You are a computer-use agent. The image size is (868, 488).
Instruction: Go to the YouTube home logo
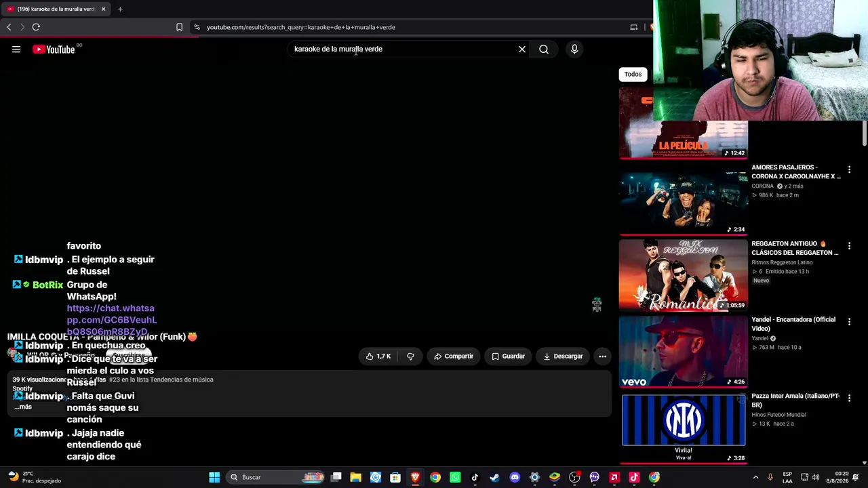tap(54, 49)
